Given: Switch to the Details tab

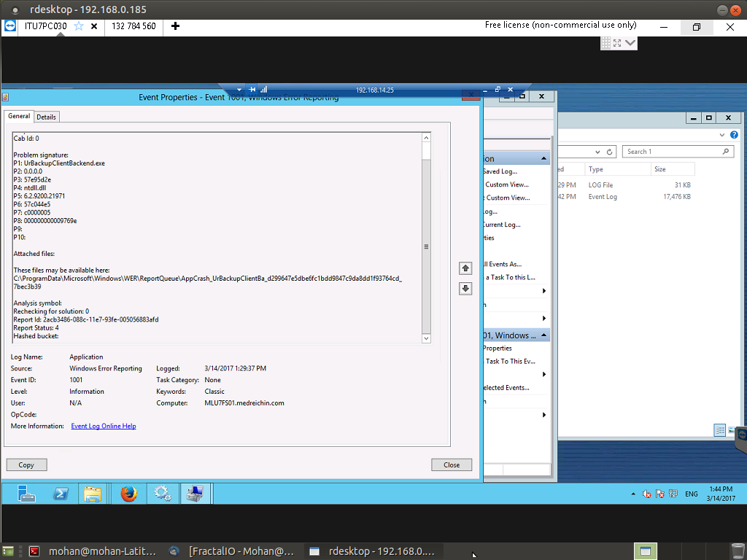Looking at the screenshot, I should pos(46,117).
